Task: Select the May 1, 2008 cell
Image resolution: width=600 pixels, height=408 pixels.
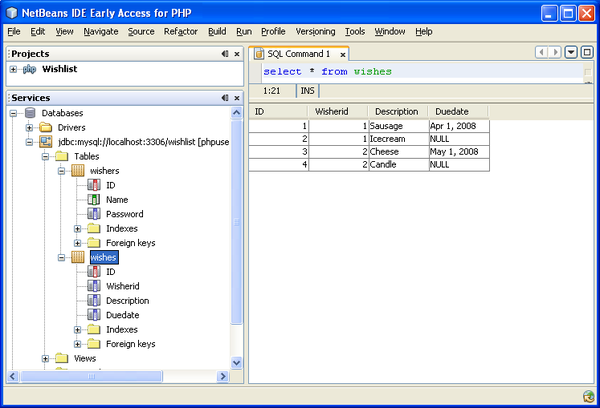Action: (x=459, y=152)
